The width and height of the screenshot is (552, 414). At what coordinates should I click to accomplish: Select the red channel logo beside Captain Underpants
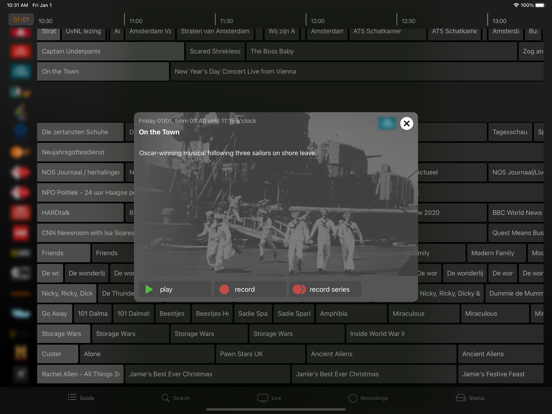click(20, 51)
